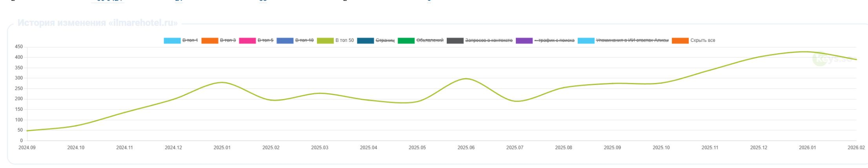Screen dimensions: 868x168
Task: Click the 2025.08 x-axis label
Action: pyautogui.click(x=564, y=148)
